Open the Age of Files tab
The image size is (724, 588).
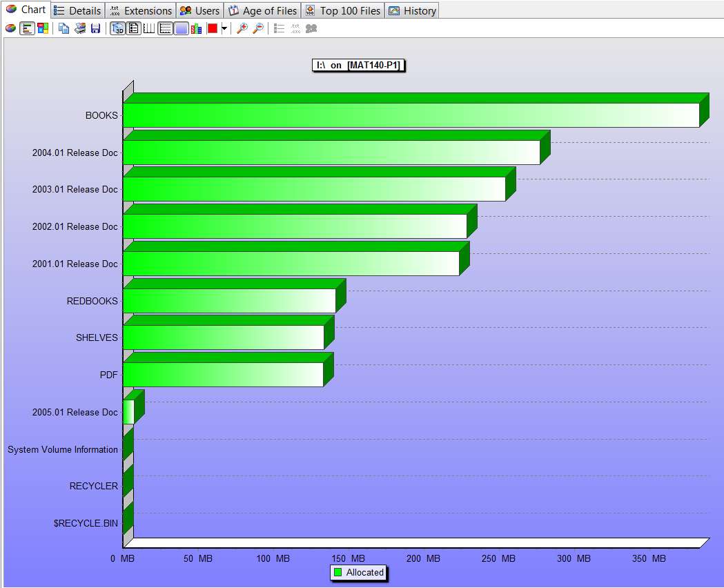(262, 10)
